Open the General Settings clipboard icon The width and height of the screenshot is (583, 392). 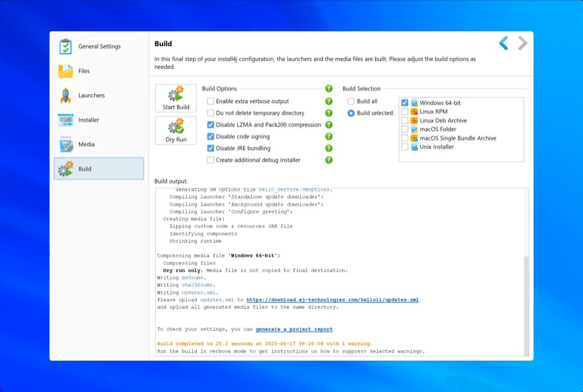[x=66, y=46]
